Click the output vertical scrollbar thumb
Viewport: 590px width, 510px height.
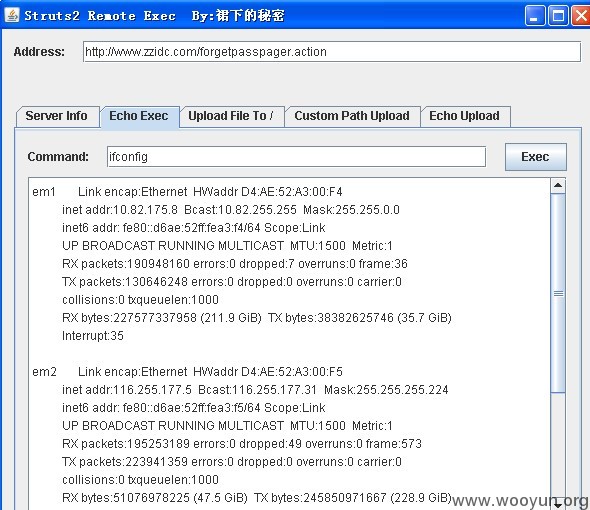[558, 293]
